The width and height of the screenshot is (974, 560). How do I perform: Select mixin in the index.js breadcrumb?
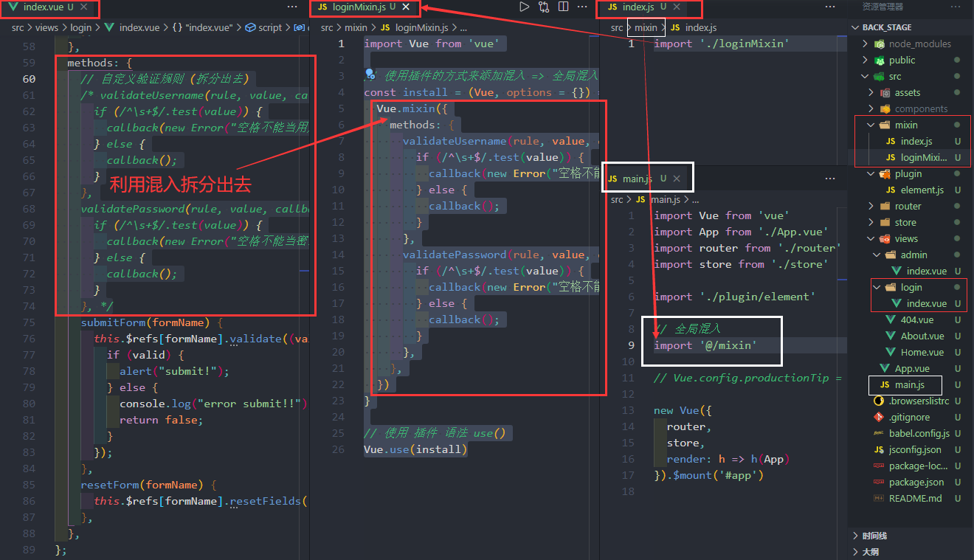tap(646, 27)
